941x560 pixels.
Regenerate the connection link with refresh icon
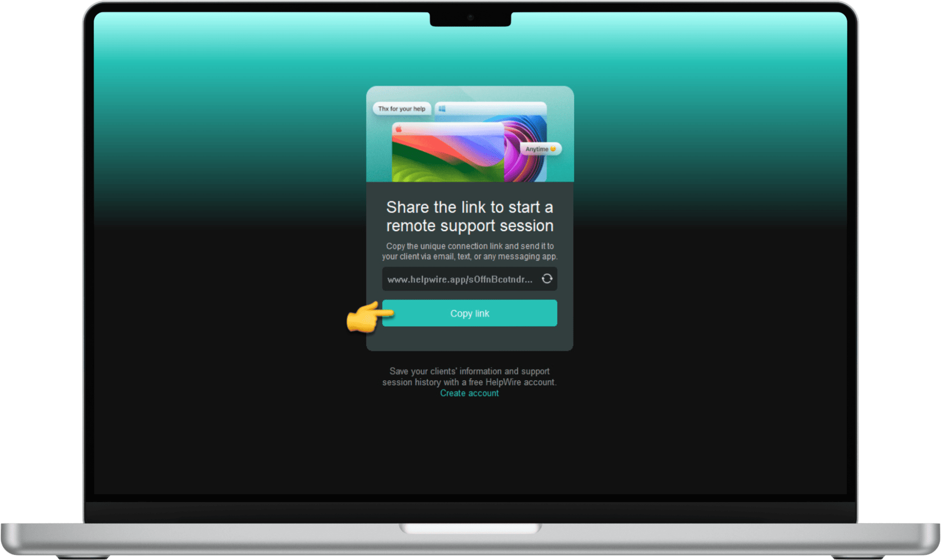(x=547, y=279)
